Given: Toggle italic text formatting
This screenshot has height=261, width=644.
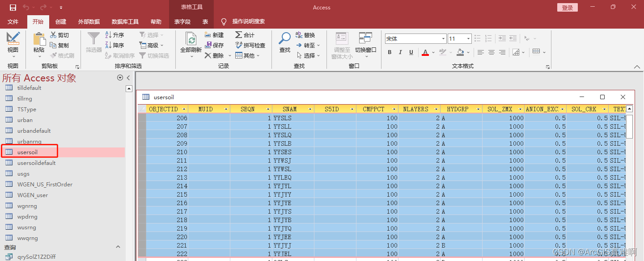Looking at the screenshot, I should (400, 52).
